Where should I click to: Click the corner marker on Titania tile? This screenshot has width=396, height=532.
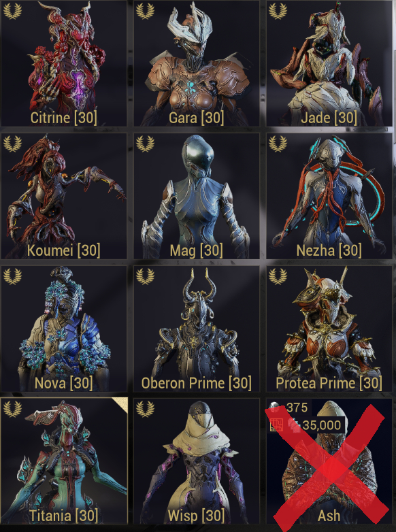click(x=120, y=405)
